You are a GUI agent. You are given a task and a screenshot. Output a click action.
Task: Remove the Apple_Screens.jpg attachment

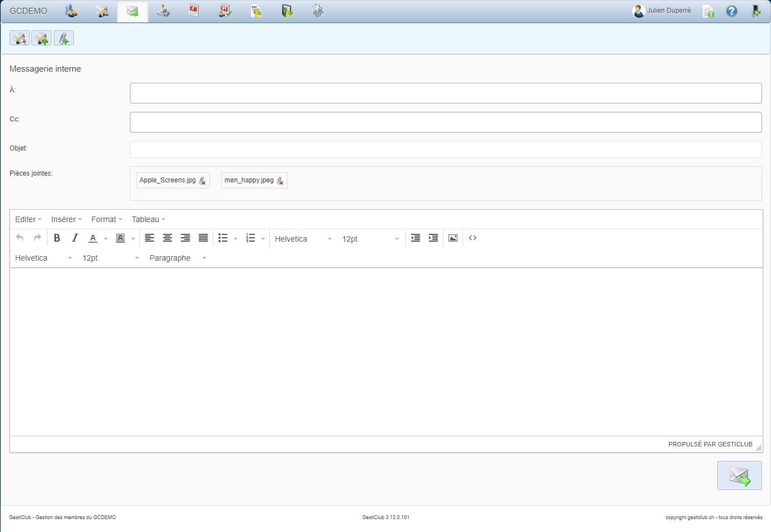click(x=203, y=181)
